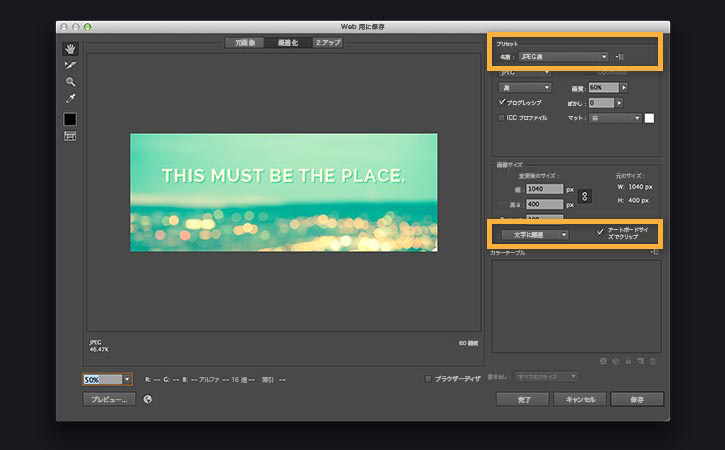Enable the ICC プロファイル checkbox
The image size is (725, 450).
501,117
